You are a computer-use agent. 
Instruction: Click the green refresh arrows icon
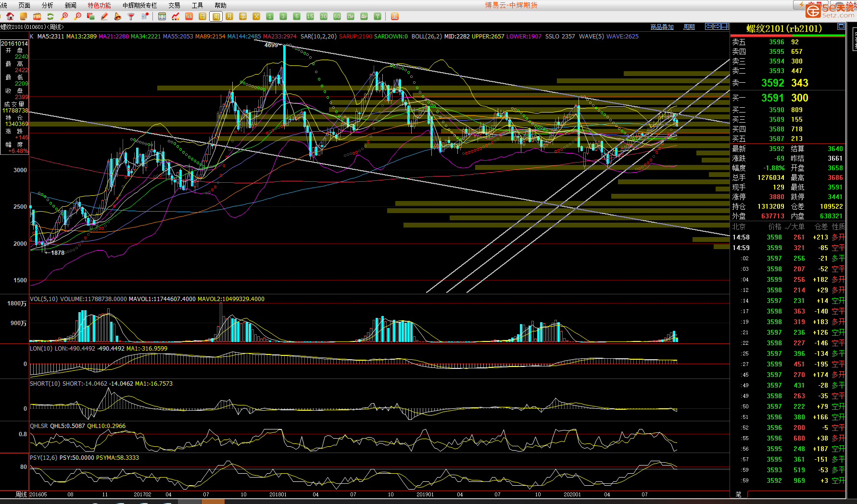pyautogui.click(x=50, y=16)
